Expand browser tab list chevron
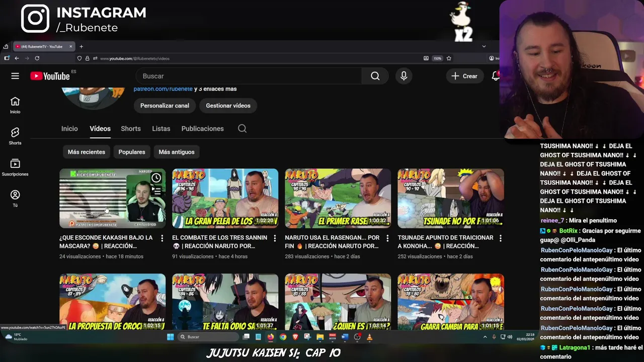The image size is (644, 362). pyautogui.click(x=484, y=46)
